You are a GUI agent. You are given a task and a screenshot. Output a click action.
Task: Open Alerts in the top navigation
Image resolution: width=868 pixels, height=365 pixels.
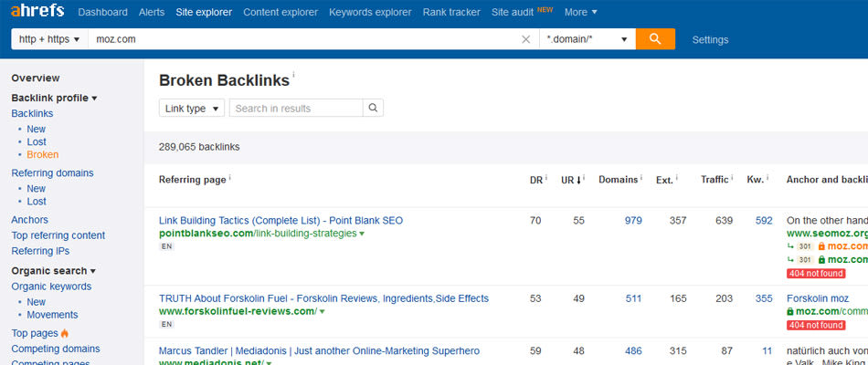(x=152, y=12)
